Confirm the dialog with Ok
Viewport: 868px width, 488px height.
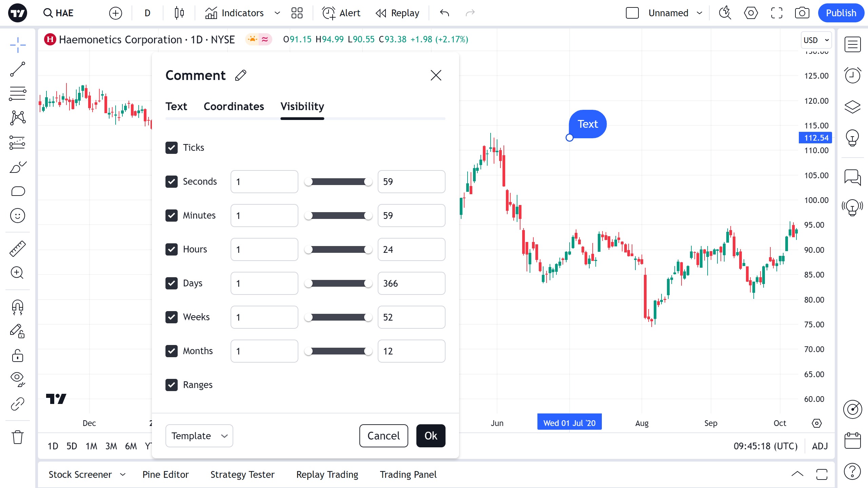click(x=431, y=436)
